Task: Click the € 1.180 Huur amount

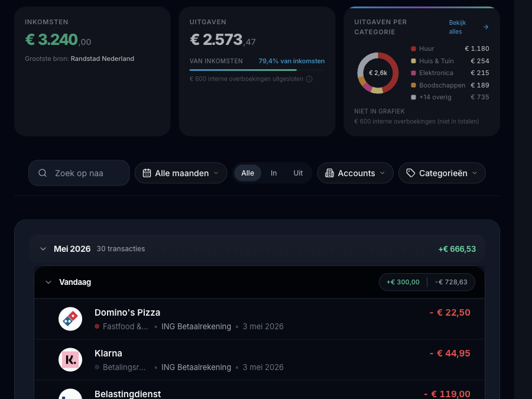Action: click(476, 49)
